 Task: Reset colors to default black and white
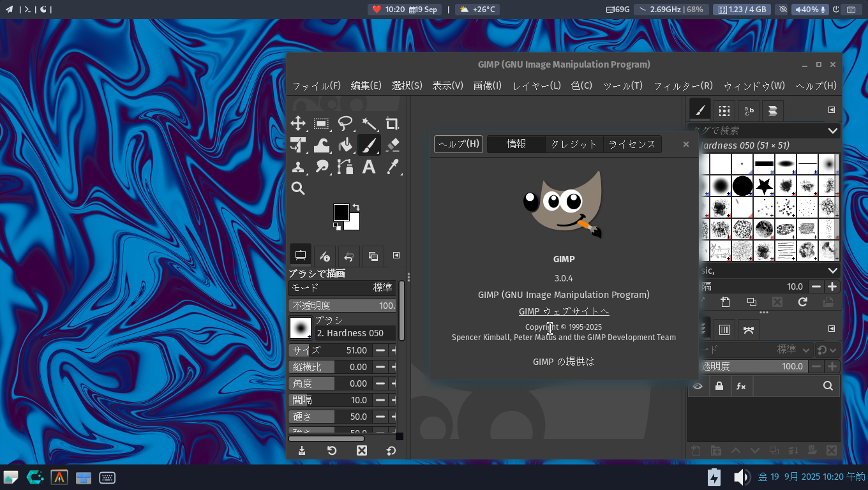pyautogui.click(x=336, y=226)
